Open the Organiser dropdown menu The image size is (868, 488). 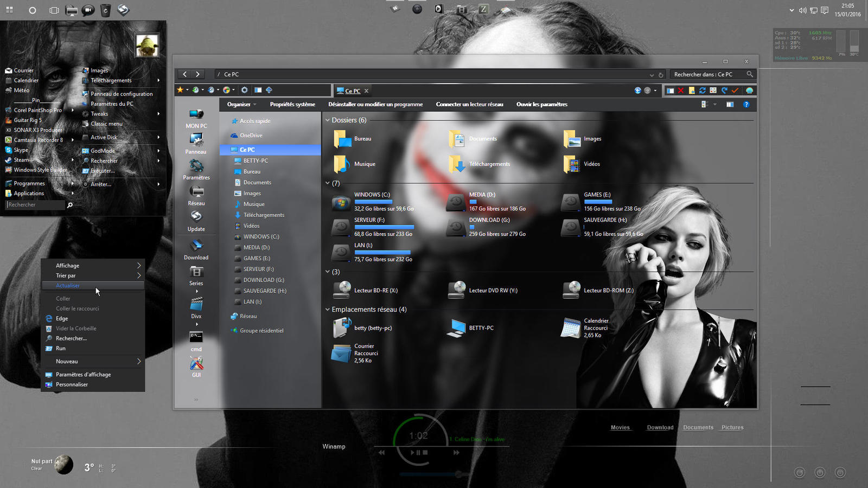[x=241, y=104]
